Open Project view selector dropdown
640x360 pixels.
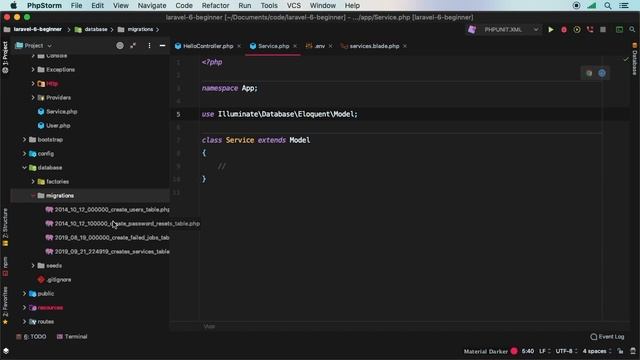point(34,46)
